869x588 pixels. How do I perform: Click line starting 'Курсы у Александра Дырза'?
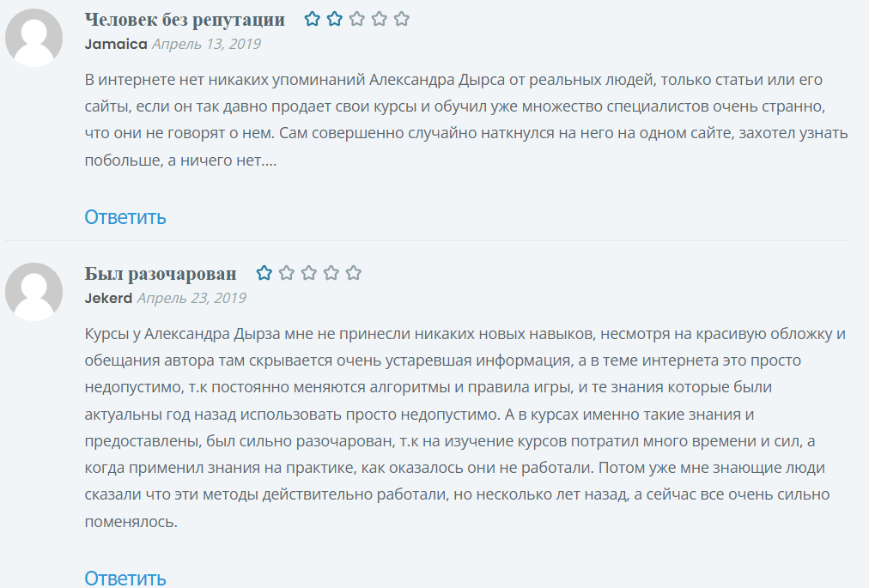point(465,334)
